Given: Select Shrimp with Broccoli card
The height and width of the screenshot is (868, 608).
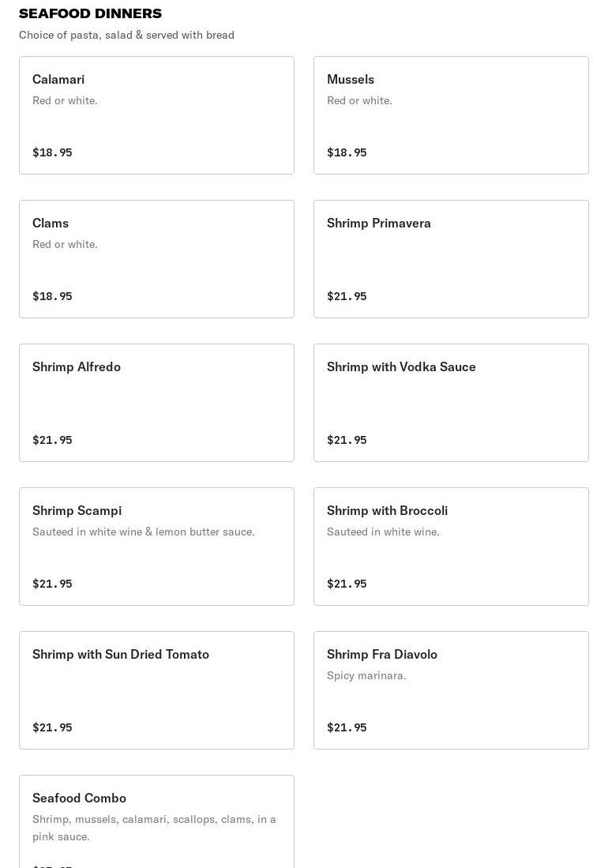Looking at the screenshot, I should point(451,547).
